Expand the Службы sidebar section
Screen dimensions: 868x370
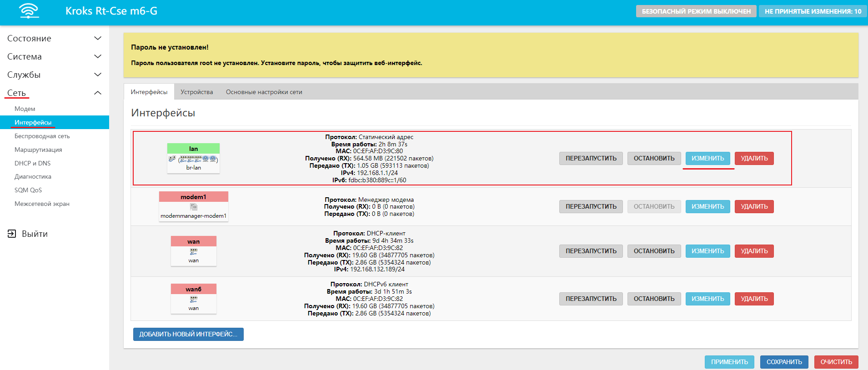pyautogui.click(x=97, y=75)
